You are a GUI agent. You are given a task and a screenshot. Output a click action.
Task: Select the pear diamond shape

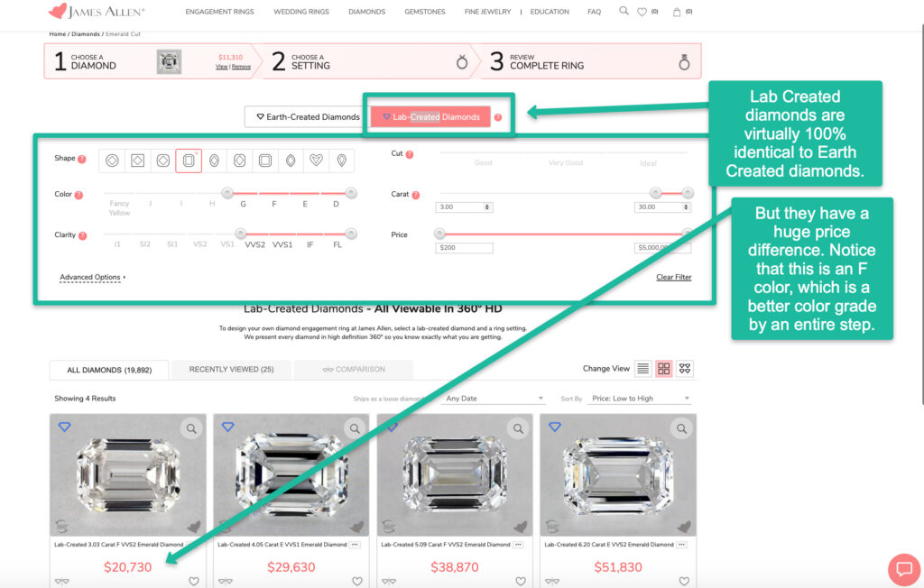click(342, 161)
